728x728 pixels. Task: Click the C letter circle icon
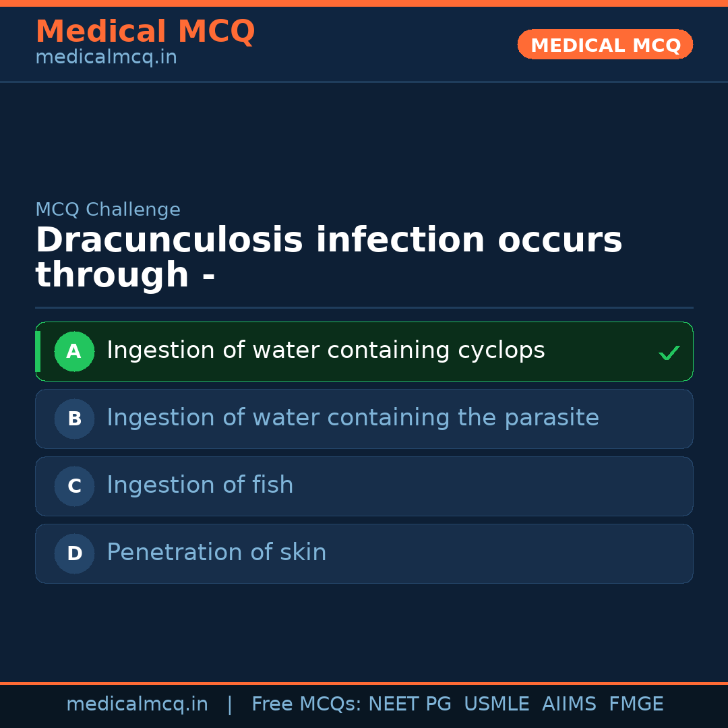click(x=74, y=486)
